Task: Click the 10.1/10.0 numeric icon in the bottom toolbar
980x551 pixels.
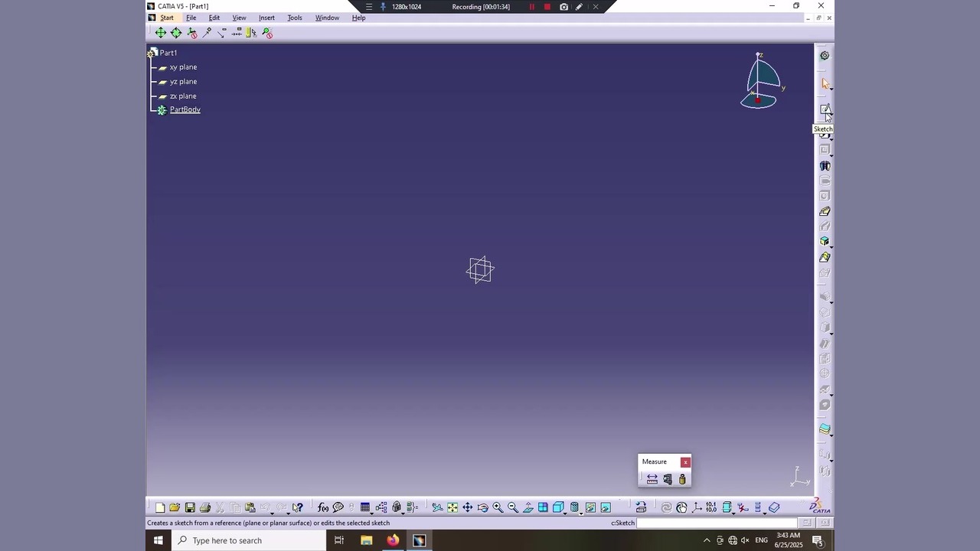Action: pyautogui.click(x=711, y=507)
